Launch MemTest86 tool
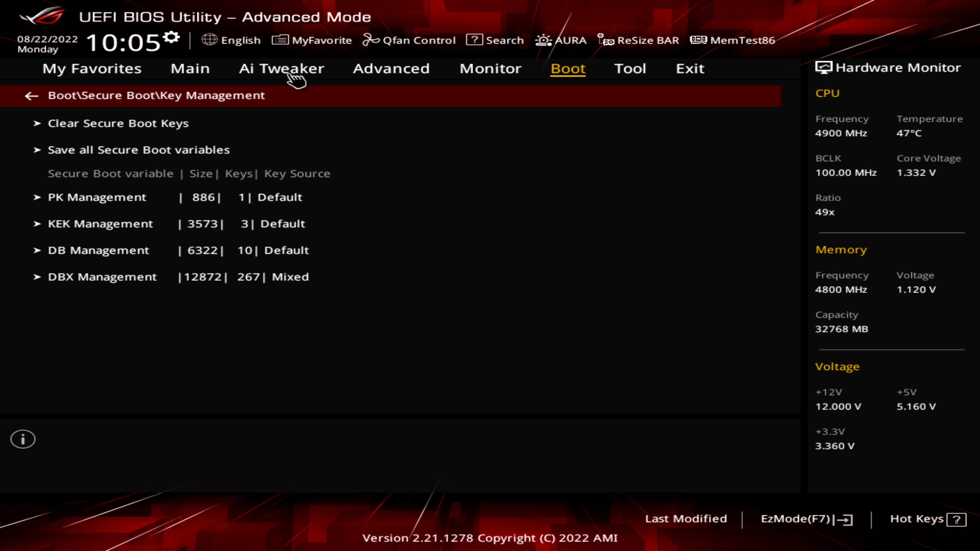This screenshot has width=980, height=551. (734, 40)
